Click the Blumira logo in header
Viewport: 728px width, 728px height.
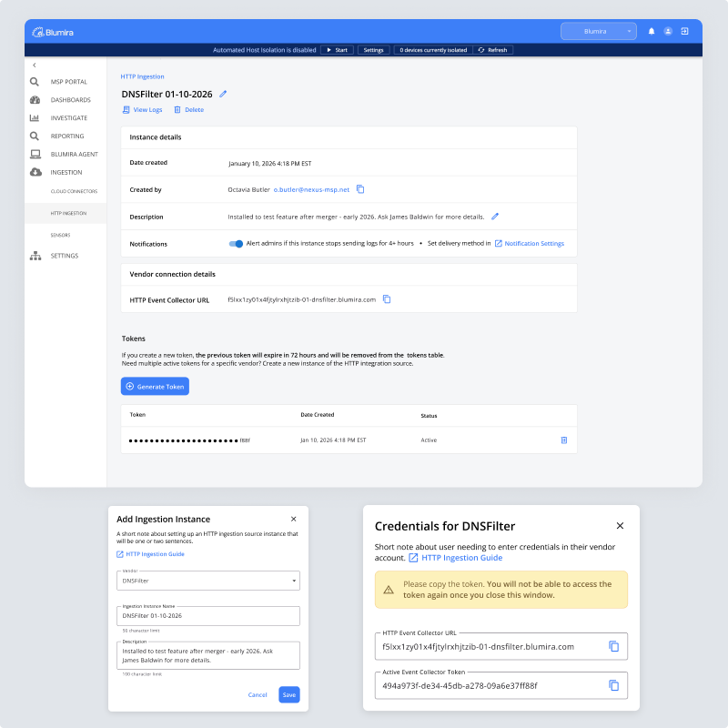click(53, 32)
